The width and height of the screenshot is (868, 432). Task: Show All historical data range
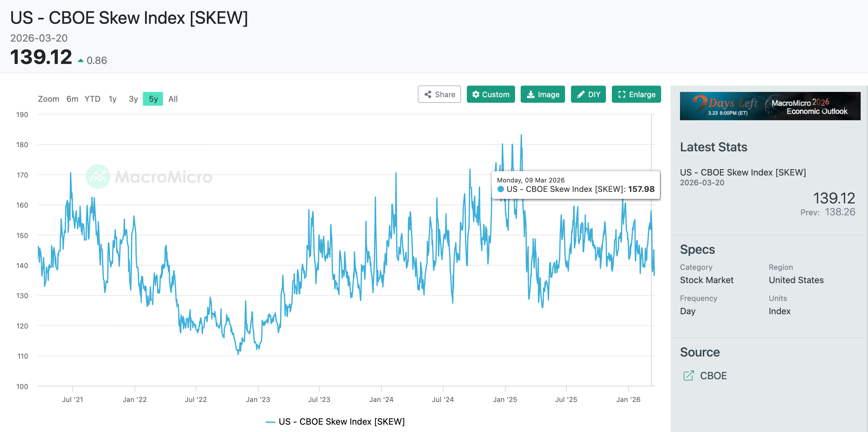[173, 99]
